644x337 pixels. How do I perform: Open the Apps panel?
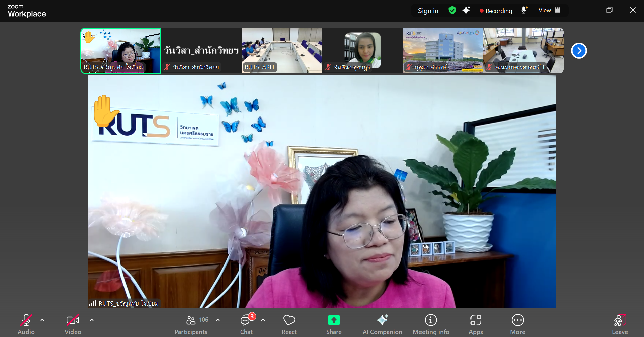(x=476, y=321)
